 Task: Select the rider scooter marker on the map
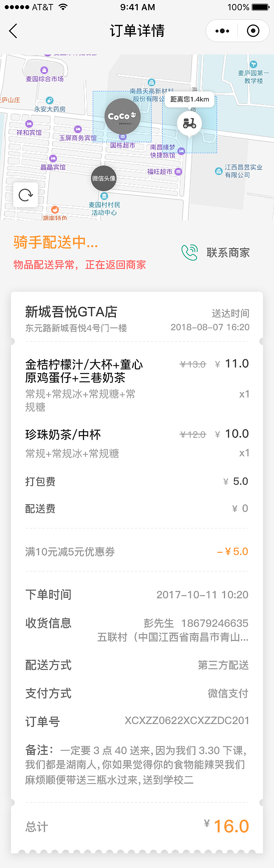[189, 122]
